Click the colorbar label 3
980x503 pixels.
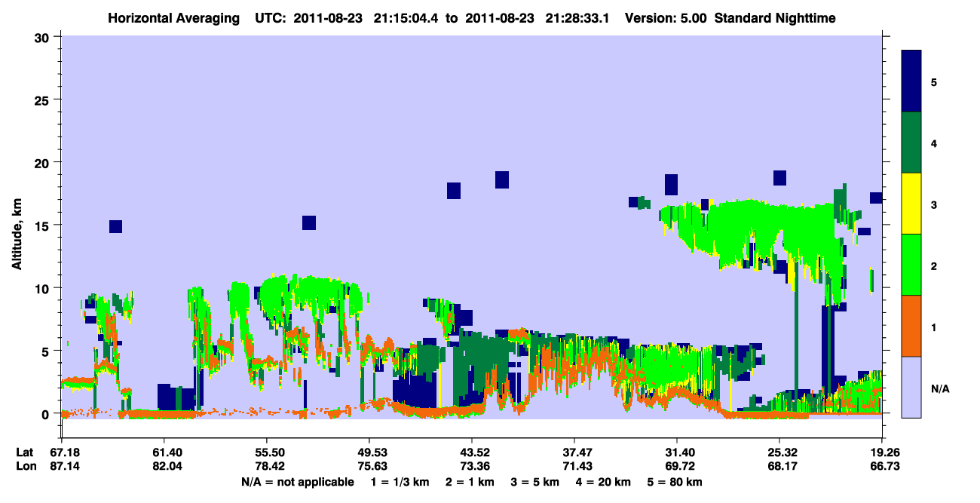point(934,204)
